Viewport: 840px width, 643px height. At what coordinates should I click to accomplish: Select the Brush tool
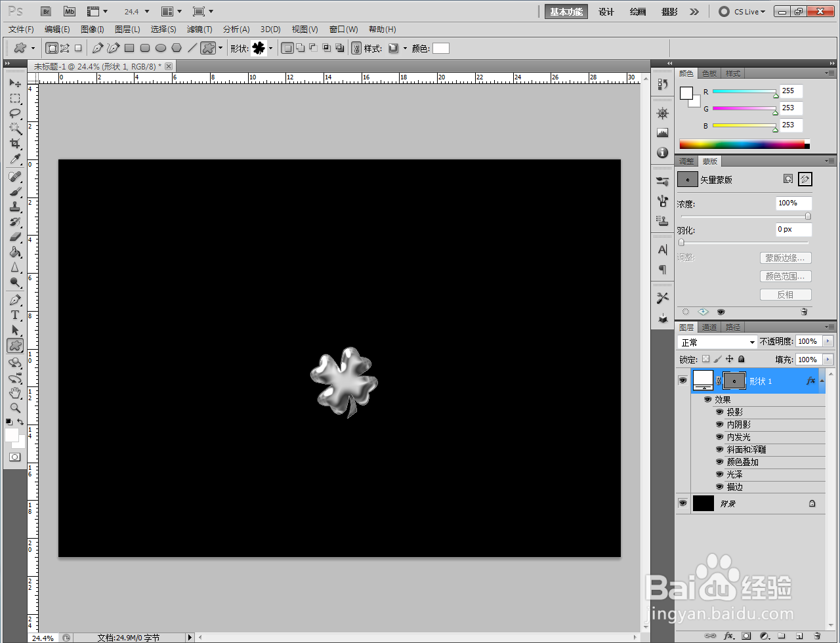(15, 192)
